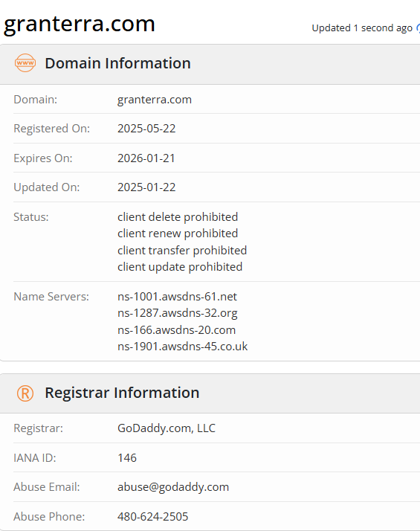Image resolution: width=420 pixels, height=531 pixels.
Task: Click the orange www Domain Information icon
Action: point(25,63)
